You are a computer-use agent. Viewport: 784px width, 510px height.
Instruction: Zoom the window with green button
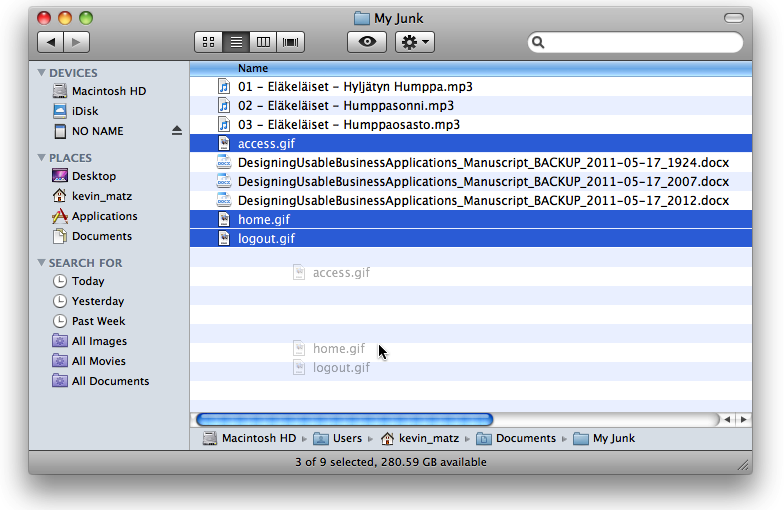[x=86, y=18]
